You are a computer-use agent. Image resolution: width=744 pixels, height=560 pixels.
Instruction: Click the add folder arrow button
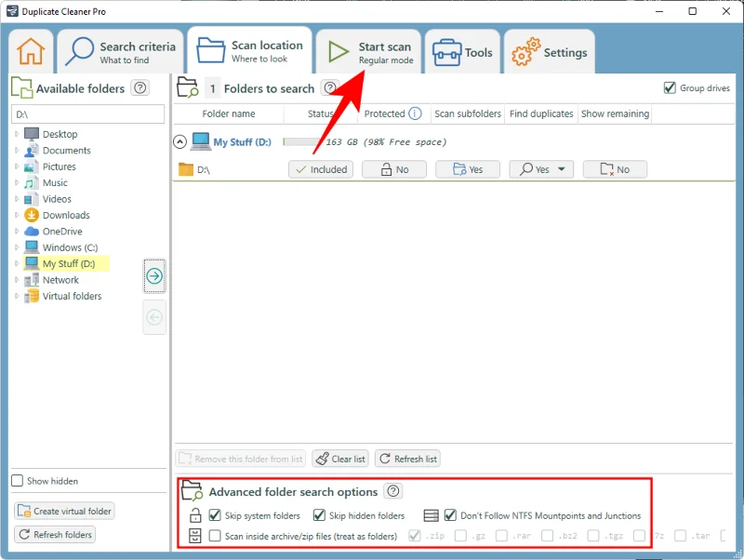[x=154, y=276]
